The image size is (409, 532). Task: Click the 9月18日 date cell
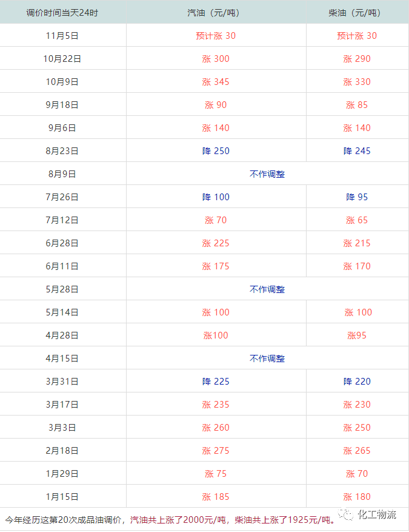coord(62,105)
